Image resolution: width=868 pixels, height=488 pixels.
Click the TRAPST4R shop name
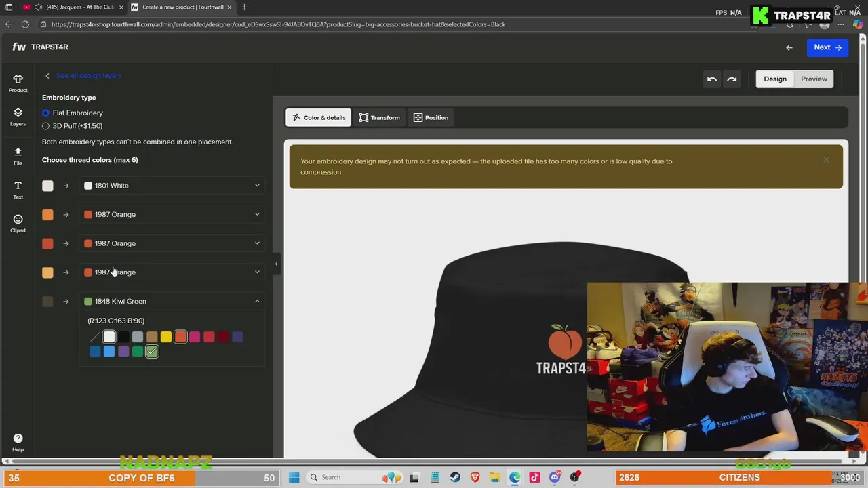pyautogui.click(x=50, y=47)
